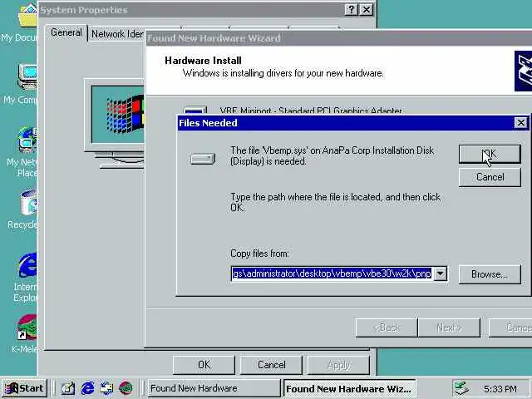The image size is (532, 399).
Task: Click the hardware tray icon near clock
Action: 461,388
